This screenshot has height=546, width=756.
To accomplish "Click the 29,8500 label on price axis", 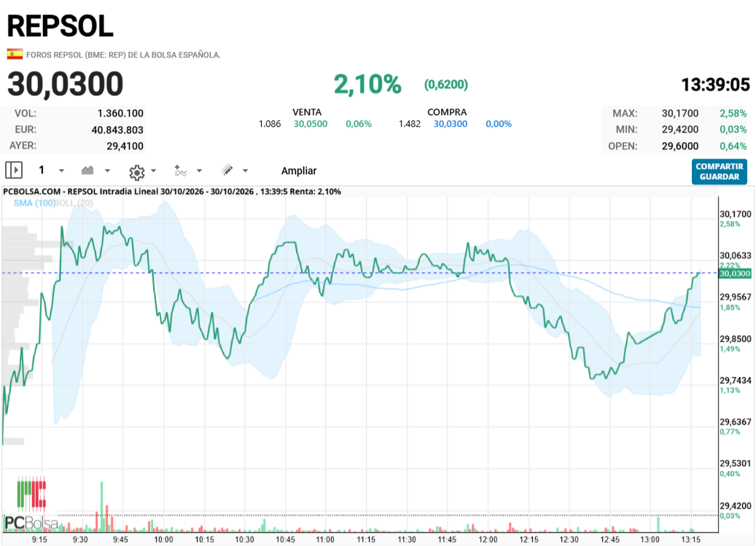I will (x=736, y=339).
